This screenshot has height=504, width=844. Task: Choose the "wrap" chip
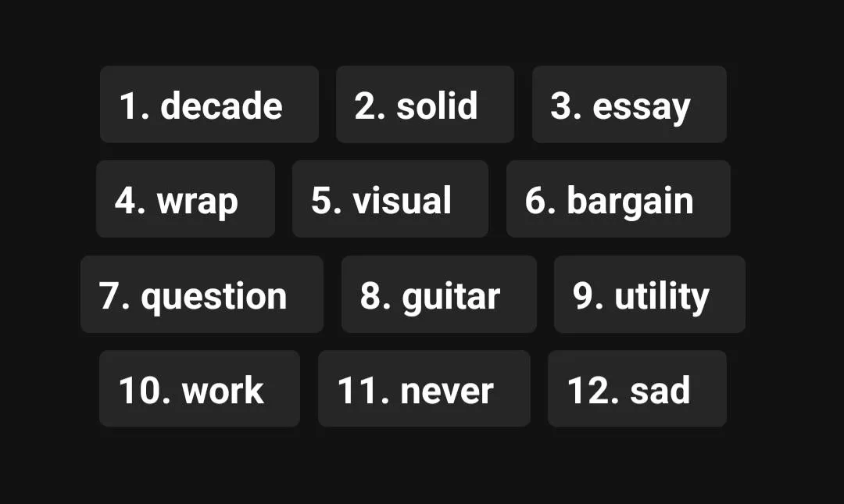click(185, 199)
